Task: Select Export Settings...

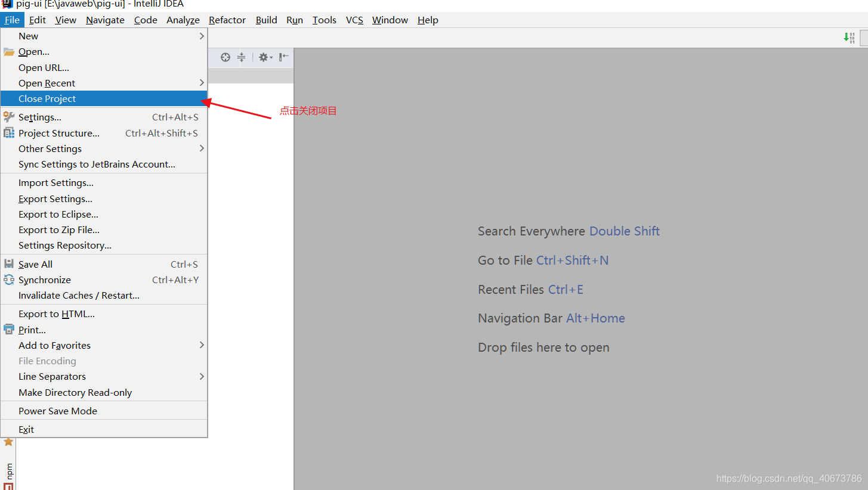Action: pyautogui.click(x=104, y=199)
